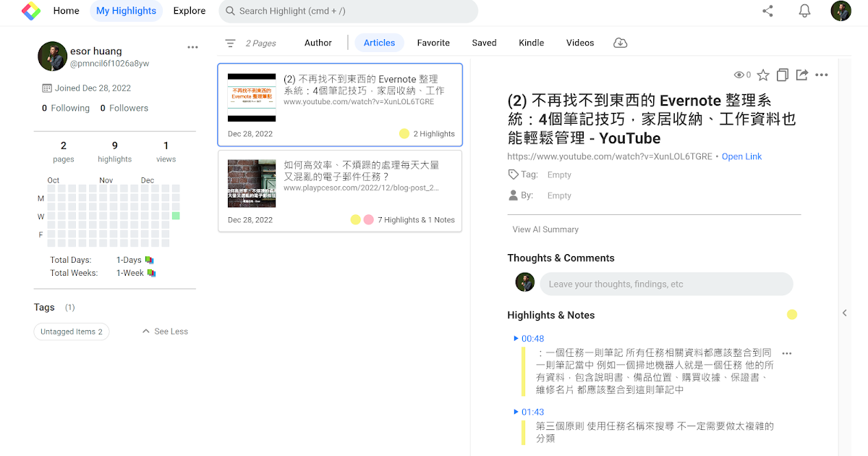Click '2 Highlights' label on Evernote card

point(434,134)
